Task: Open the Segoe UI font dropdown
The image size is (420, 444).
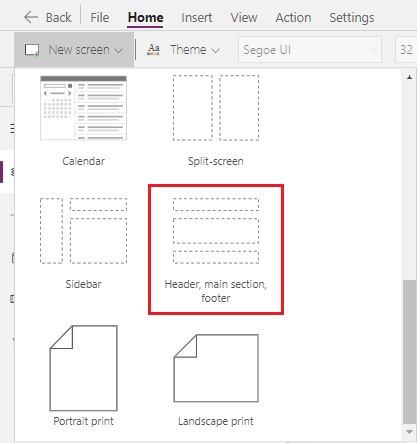Action: (310, 50)
